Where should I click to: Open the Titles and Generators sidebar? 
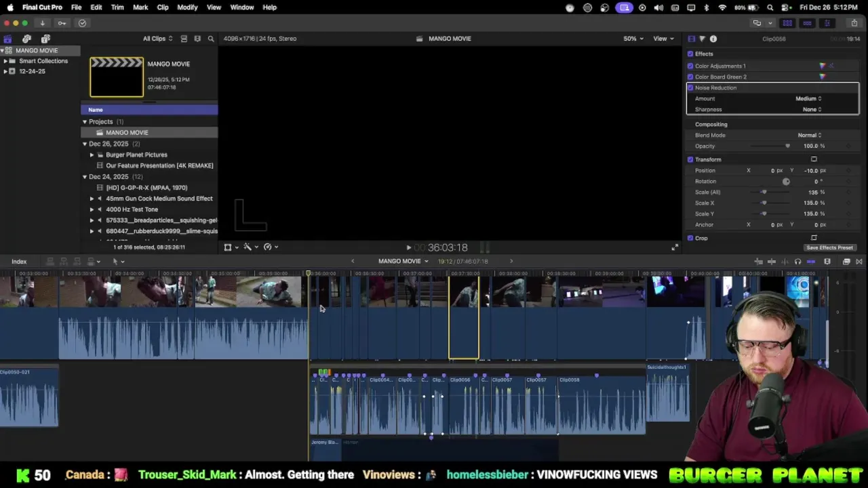point(45,39)
